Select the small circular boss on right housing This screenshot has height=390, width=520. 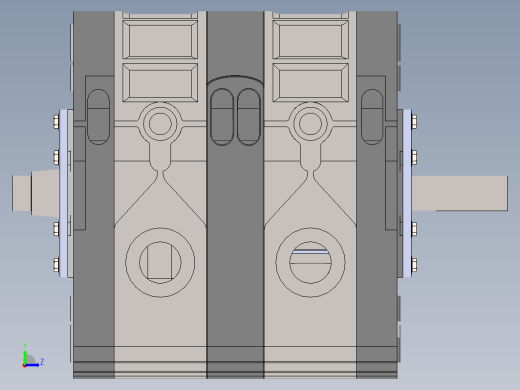pyautogui.click(x=310, y=124)
